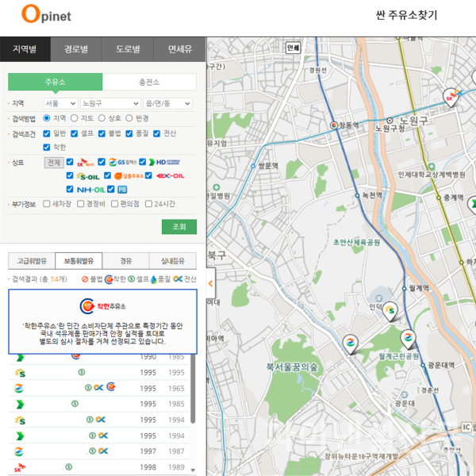Click GS marker near 북서울꿈의숲
Image resolution: width=476 pixels, height=476 pixels.
click(351, 344)
